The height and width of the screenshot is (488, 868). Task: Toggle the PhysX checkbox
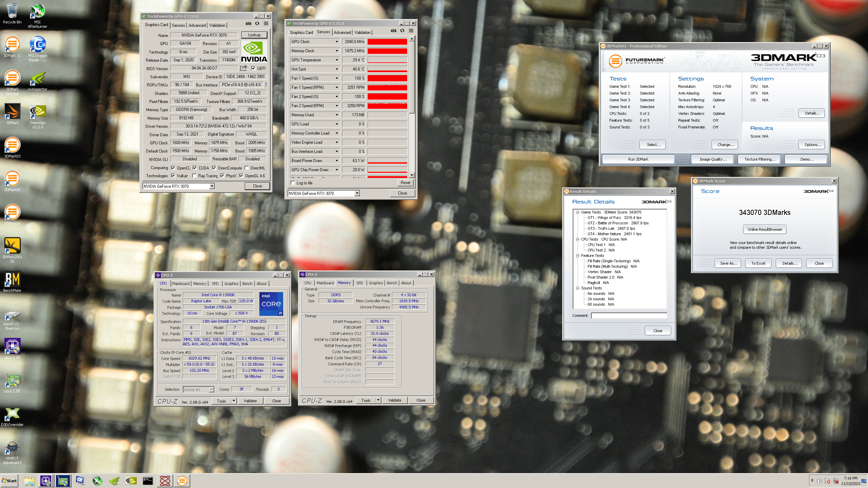222,176
